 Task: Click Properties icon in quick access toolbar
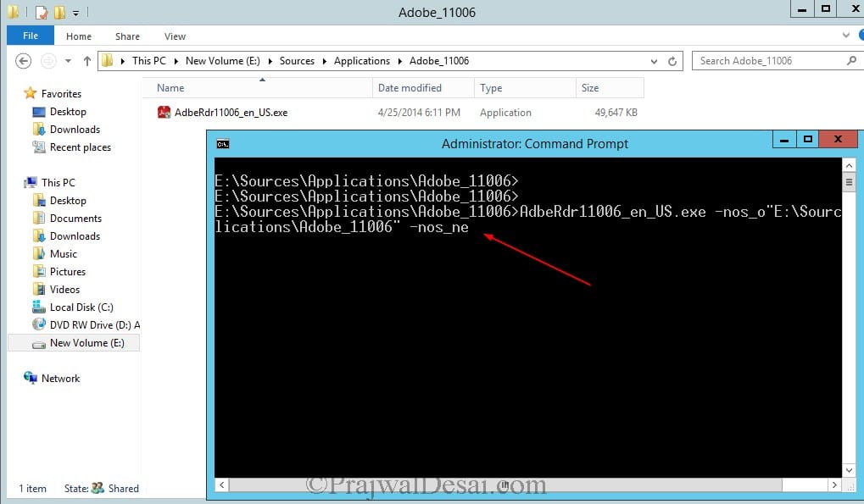[42, 12]
